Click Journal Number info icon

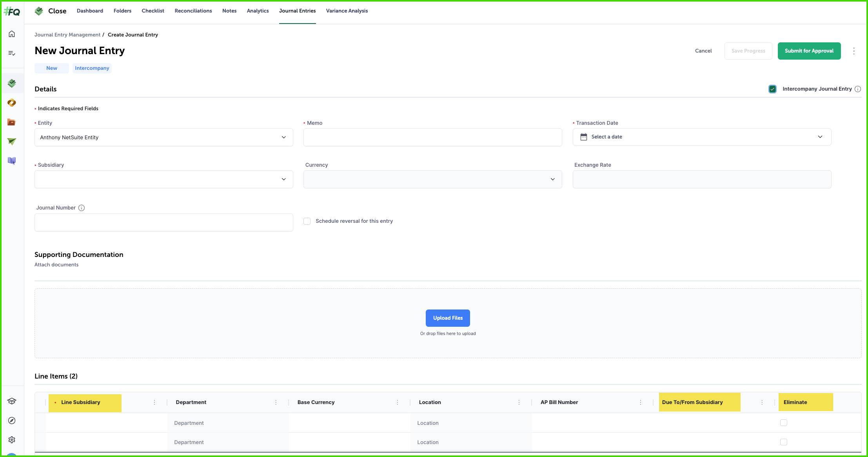[82, 208]
